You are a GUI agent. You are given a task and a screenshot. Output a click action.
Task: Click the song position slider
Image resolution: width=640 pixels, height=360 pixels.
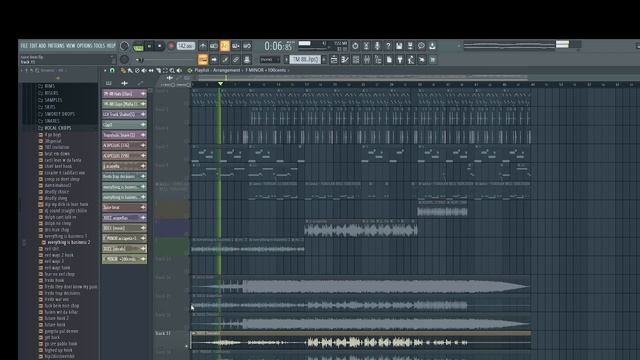click(x=167, y=60)
